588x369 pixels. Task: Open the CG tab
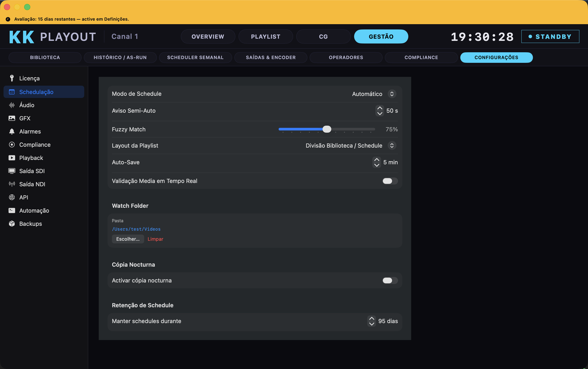[323, 36]
